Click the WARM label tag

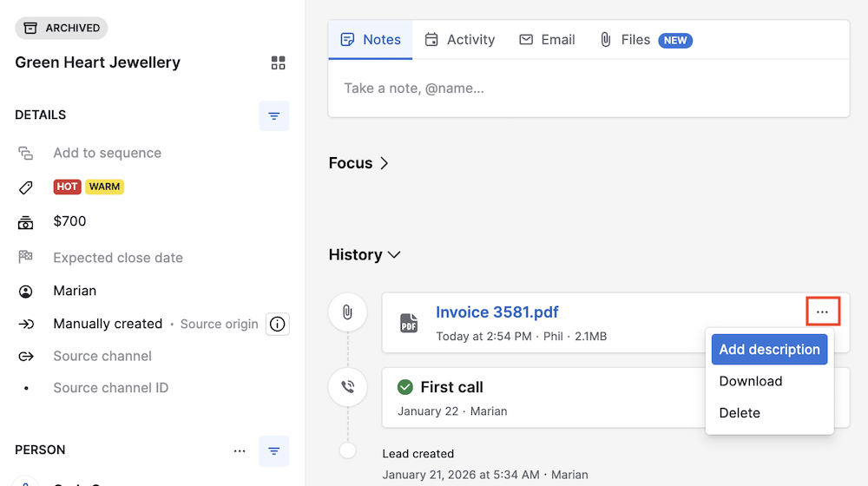coord(104,187)
